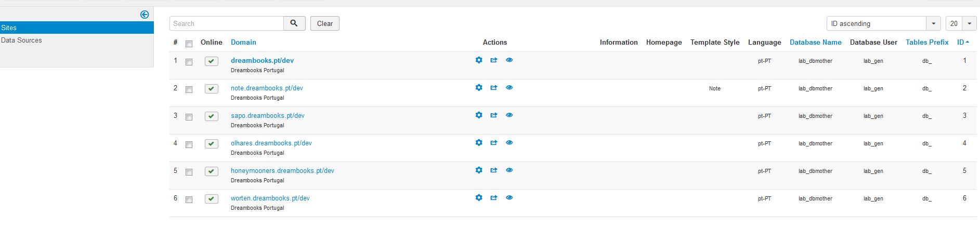Check the row checkbox for sapo.dreambooks.pt/dev
980x228 pixels.
[189, 117]
